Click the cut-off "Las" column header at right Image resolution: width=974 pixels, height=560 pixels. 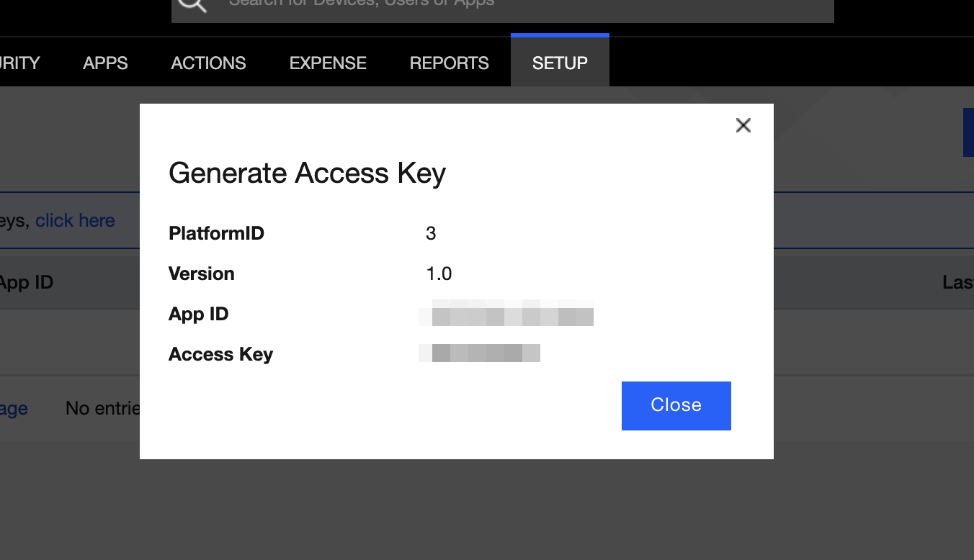(957, 282)
